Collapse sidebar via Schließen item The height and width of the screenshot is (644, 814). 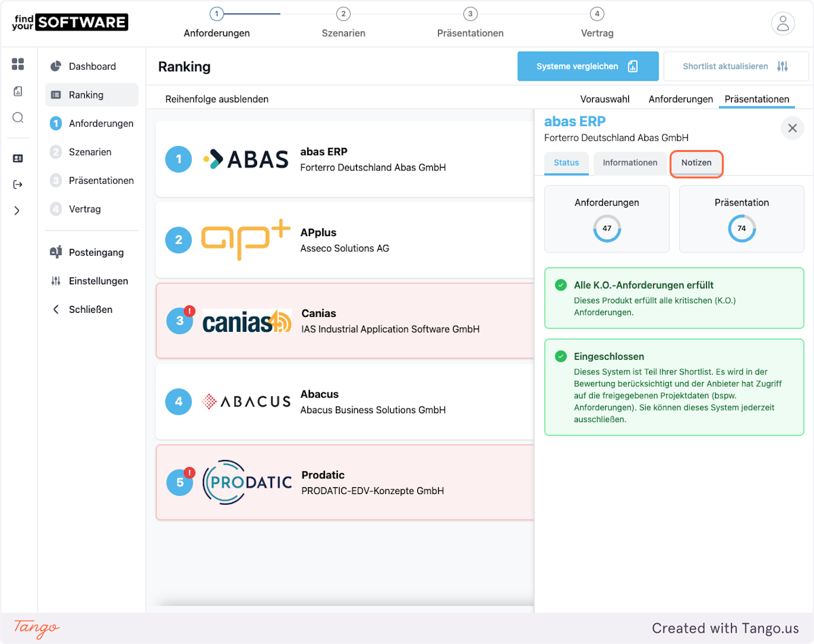point(90,309)
